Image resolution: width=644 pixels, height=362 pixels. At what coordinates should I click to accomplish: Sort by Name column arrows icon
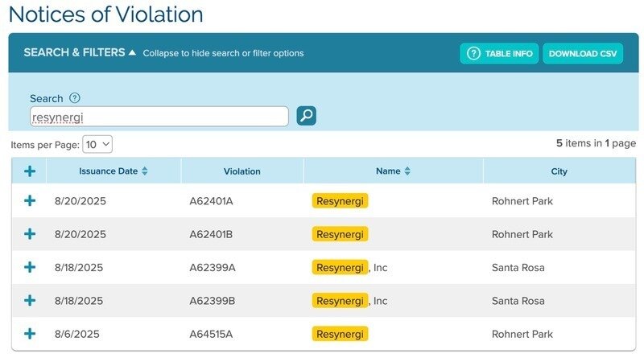[x=407, y=171]
